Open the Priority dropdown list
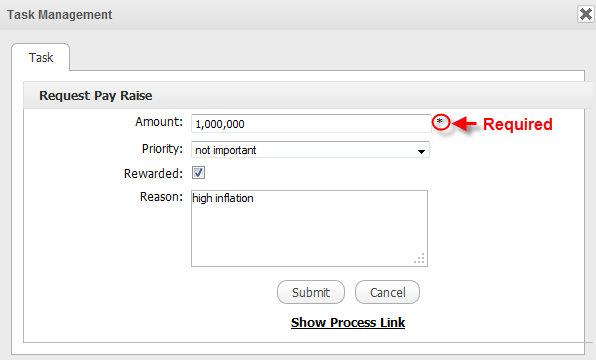 pos(310,150)
